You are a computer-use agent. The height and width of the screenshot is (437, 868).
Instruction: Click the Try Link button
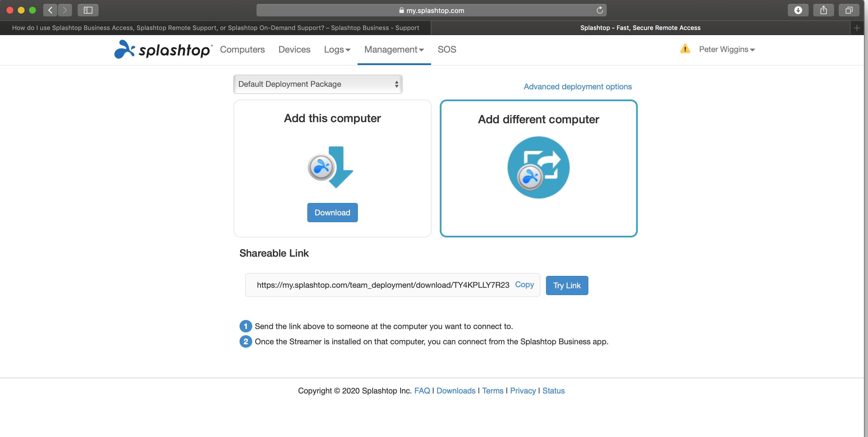(x=567, y=285)
